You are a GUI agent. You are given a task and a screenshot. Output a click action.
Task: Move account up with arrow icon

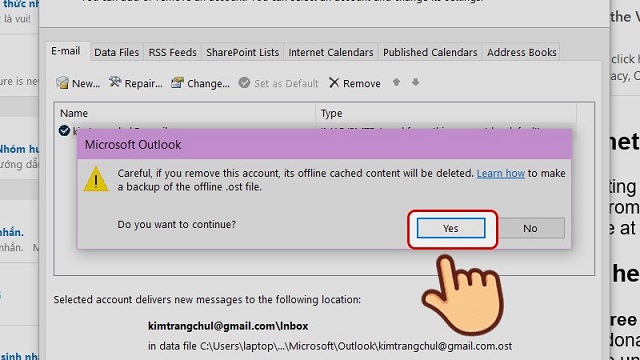tap(396, 82)
